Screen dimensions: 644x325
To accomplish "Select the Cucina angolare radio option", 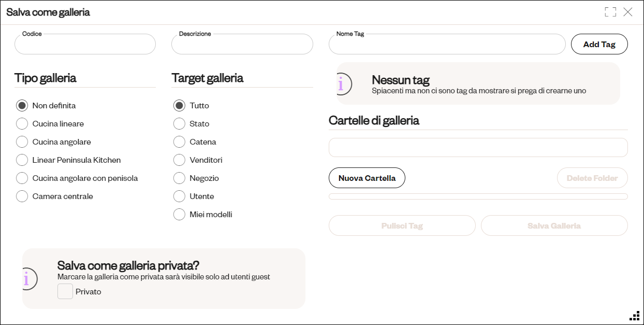I will tap(22, 142).
